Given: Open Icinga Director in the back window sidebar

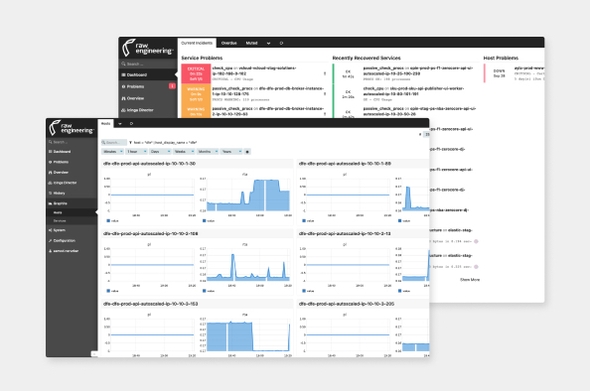Looking at the screenshot, I should click(148, 110).
